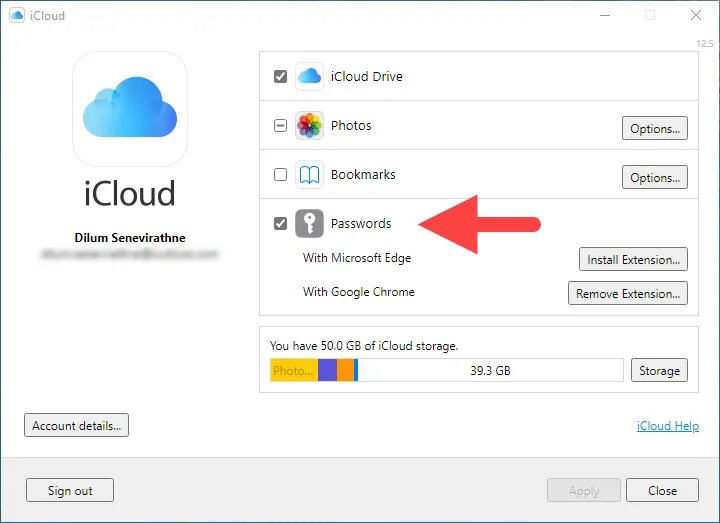Click the iCloud Drive cloud icon
This screenshot has width=720, height=523.
(309, 76)
